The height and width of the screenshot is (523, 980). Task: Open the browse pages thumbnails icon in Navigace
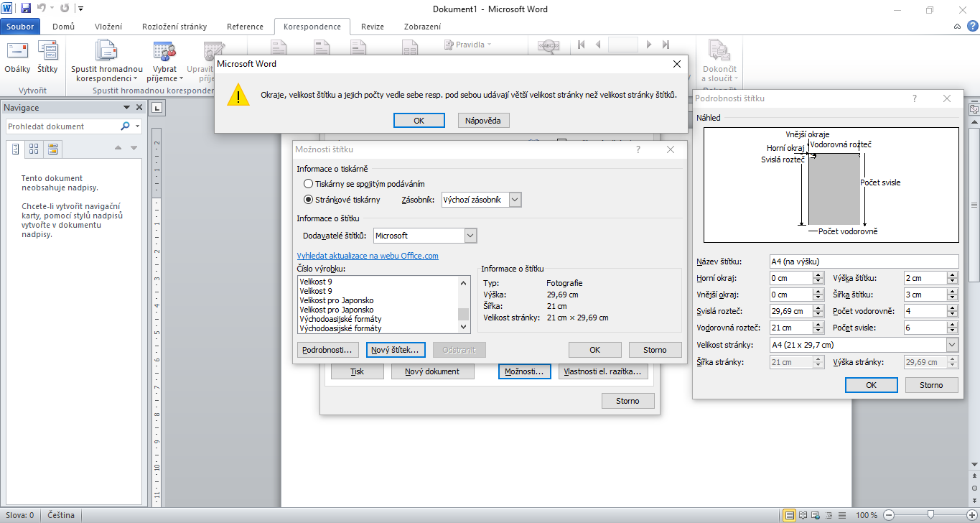click(x=33, y=149)
